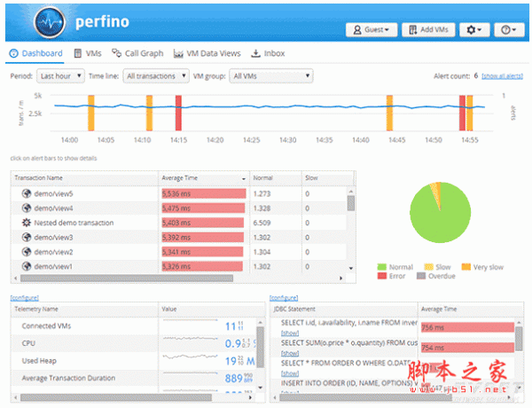Click the red alert bar at 14:15
This screenshot has width=532, height=408.
[x=178, y=113]
